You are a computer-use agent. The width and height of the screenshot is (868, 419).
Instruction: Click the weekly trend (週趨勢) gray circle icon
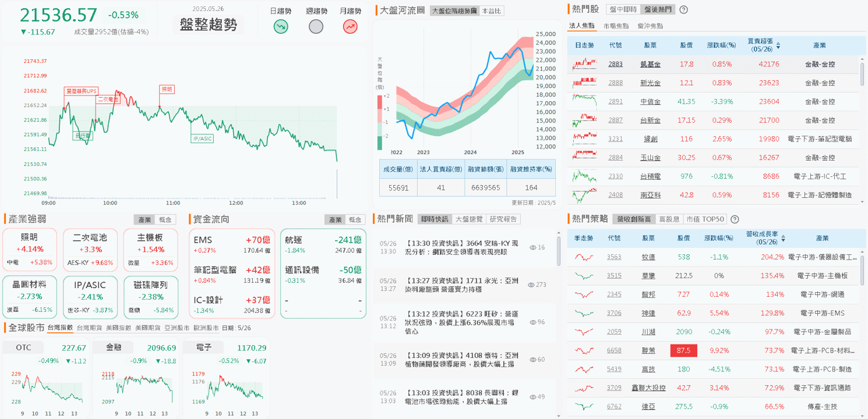pyautogui.click(x=316, y=27)
